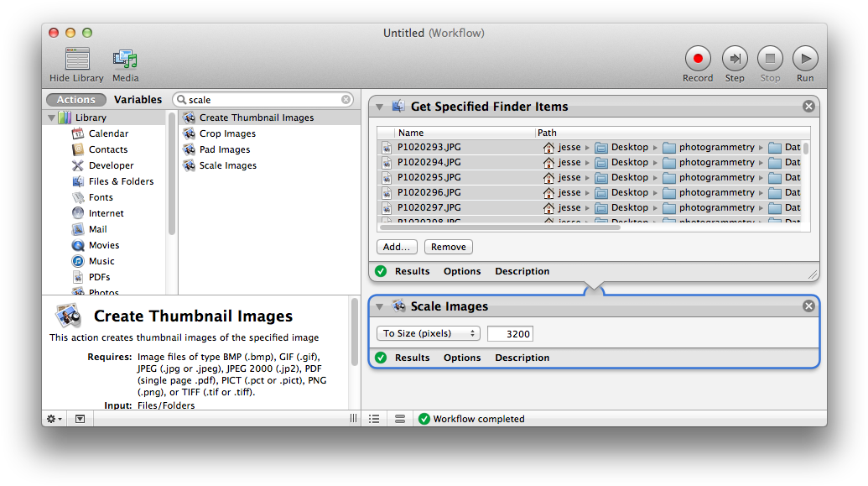Clear the scale search field
The image size is (868, 486).
pos(346,100)
